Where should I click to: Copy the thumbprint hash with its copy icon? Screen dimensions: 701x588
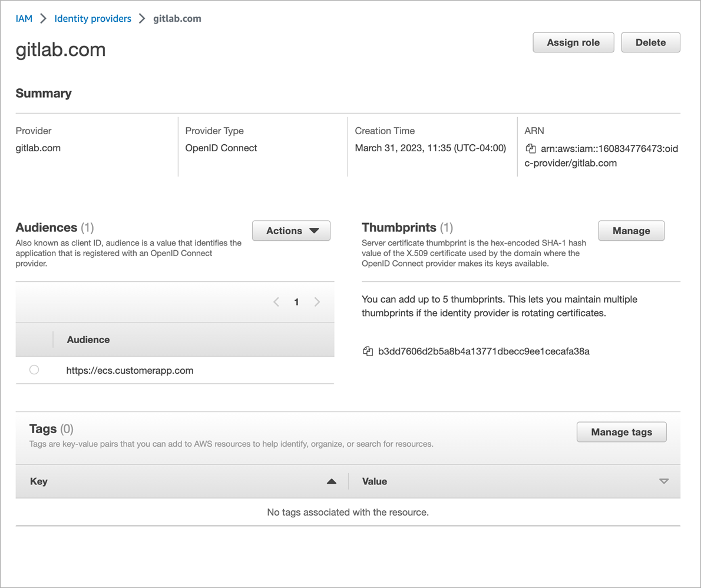(368, 351)
